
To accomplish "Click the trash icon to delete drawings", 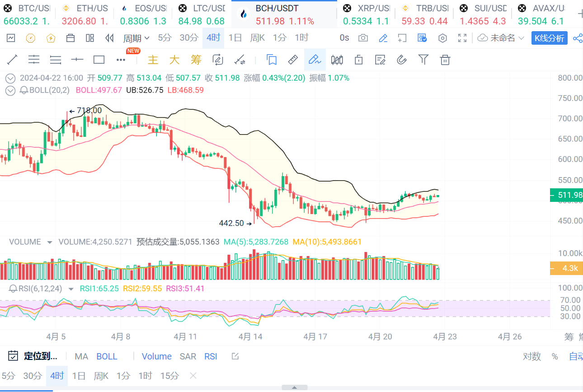I will pos(445,60).
